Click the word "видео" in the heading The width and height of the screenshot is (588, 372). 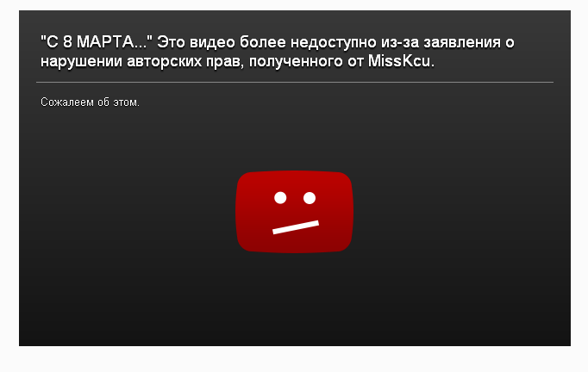pyautogui.click(x=212, y=42)
